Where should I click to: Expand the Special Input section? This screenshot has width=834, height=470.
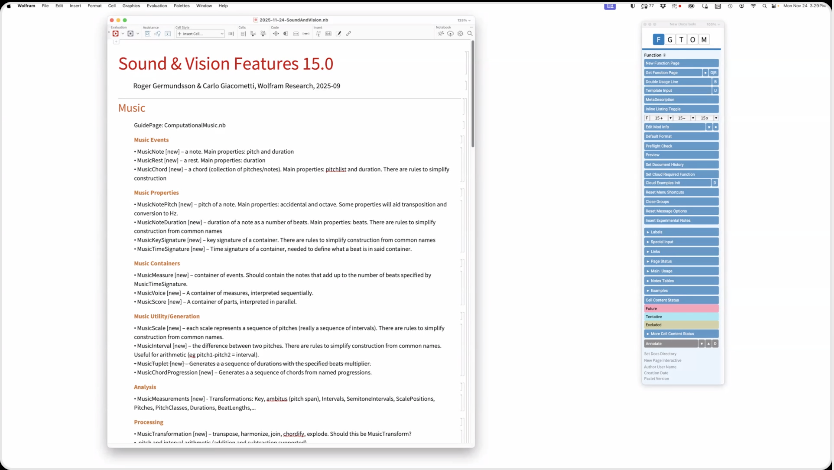[680, 242]
